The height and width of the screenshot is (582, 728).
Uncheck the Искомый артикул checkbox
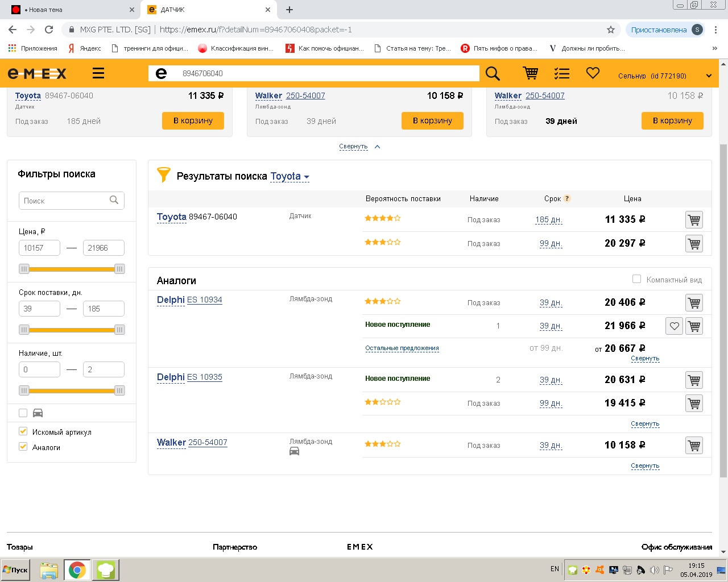pyautogui.click(x=23, y=431)
